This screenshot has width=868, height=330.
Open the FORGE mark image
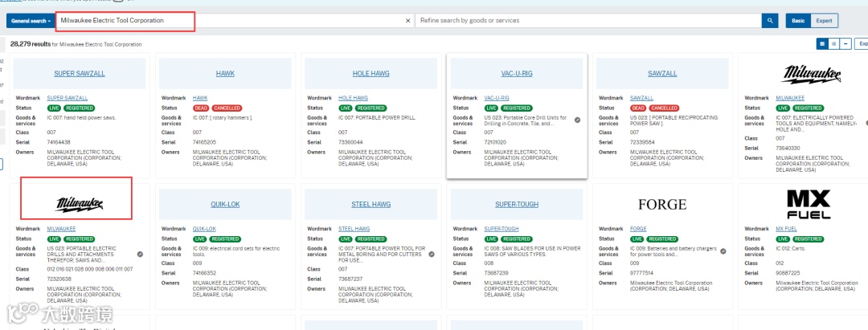[662, 205]
